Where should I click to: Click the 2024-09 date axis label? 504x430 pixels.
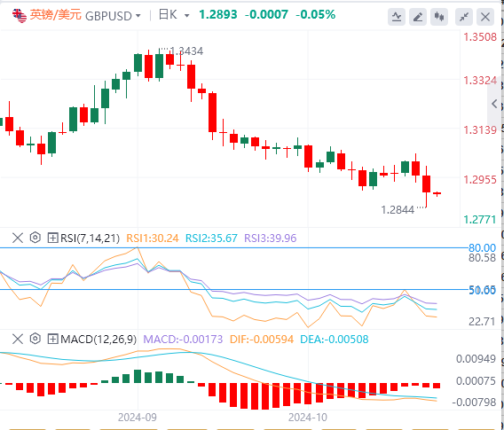coord(138,418)
